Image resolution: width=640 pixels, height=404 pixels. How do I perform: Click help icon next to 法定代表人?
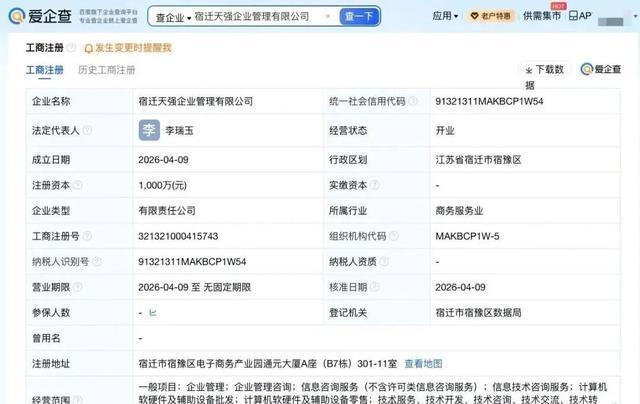(87, 131)
